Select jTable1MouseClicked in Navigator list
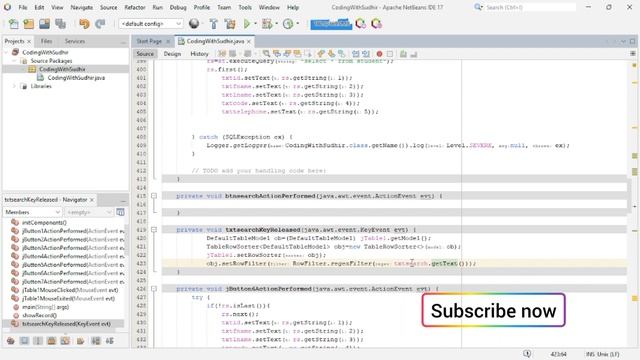Image resolution: width=640 pixels, height=360 pixels. (x=70, y=290)
